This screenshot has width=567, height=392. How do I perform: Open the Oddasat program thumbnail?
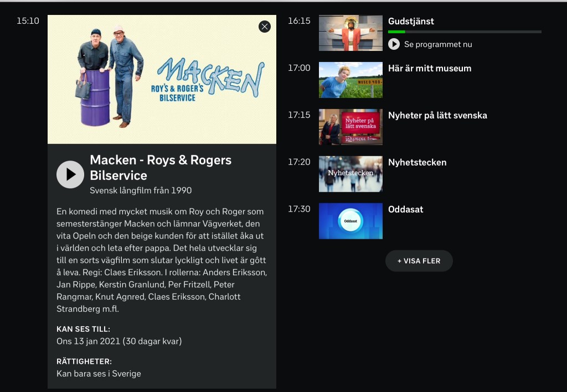[350, 221]
